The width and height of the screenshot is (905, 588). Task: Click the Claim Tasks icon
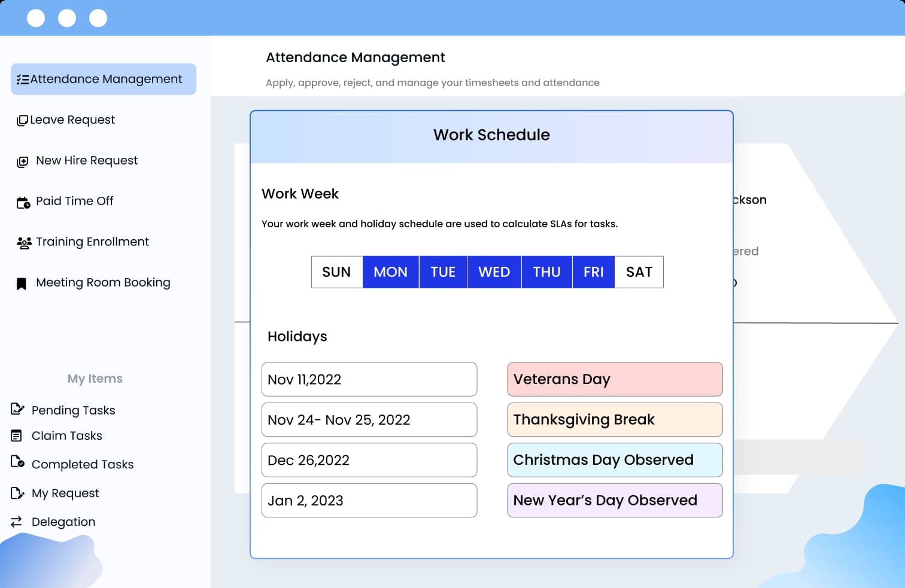(x=17, y=436)
